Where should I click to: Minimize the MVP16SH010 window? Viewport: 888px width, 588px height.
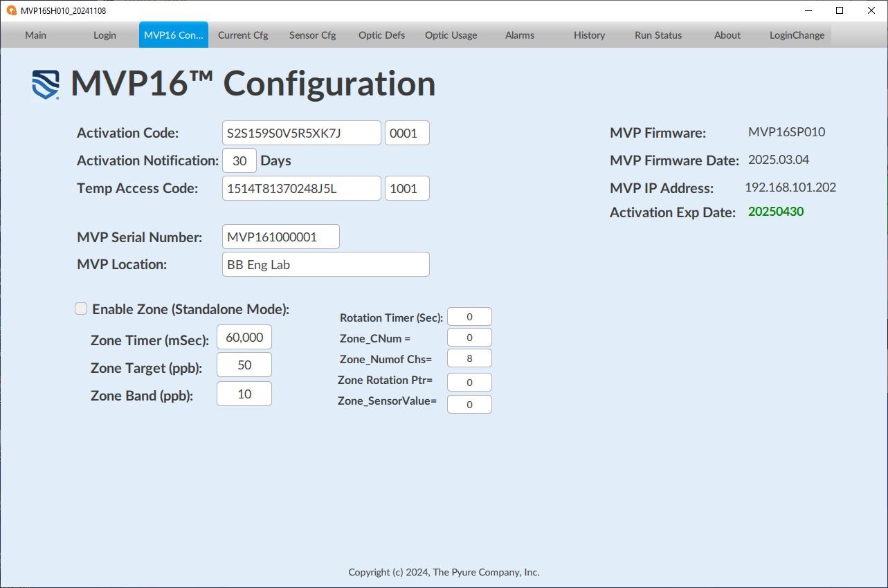tap(808, 10)
